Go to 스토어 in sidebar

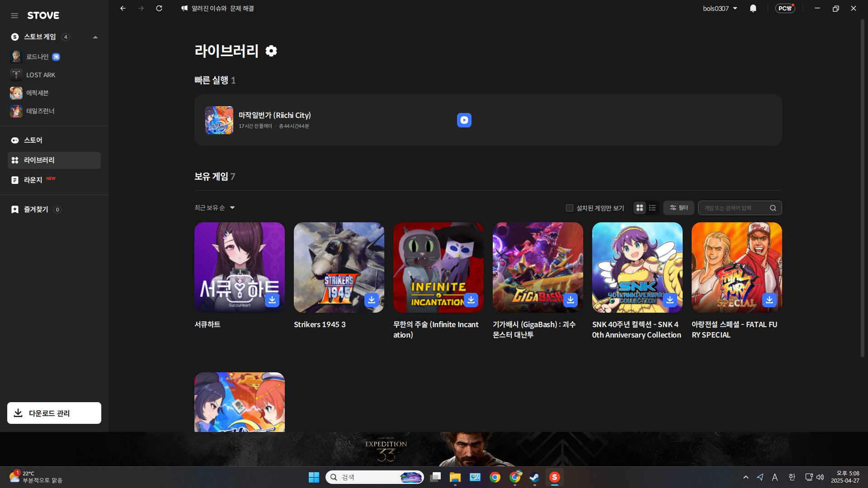[x=54, y=141]
